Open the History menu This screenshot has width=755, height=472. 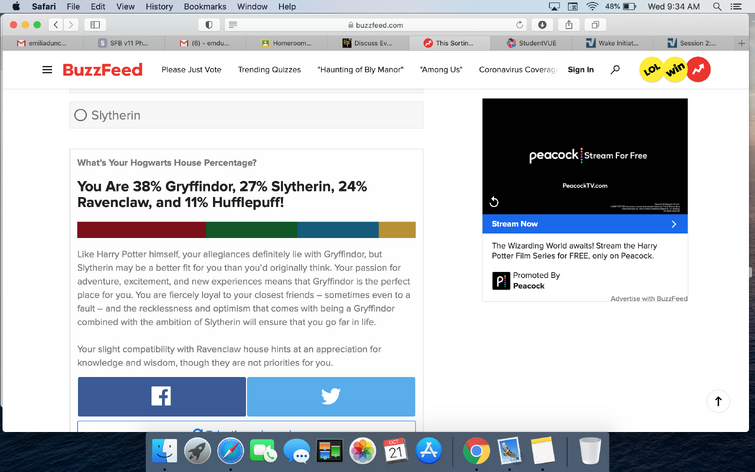(x=159, y=6)
